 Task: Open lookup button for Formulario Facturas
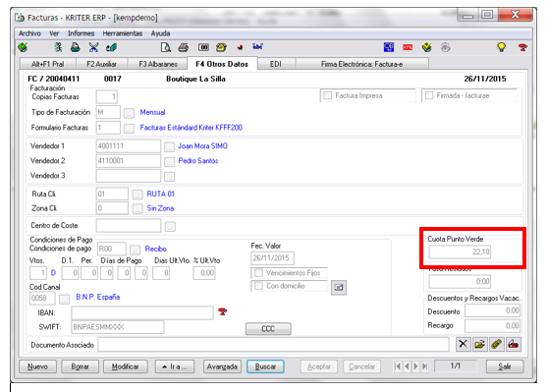tap(129, 129)
